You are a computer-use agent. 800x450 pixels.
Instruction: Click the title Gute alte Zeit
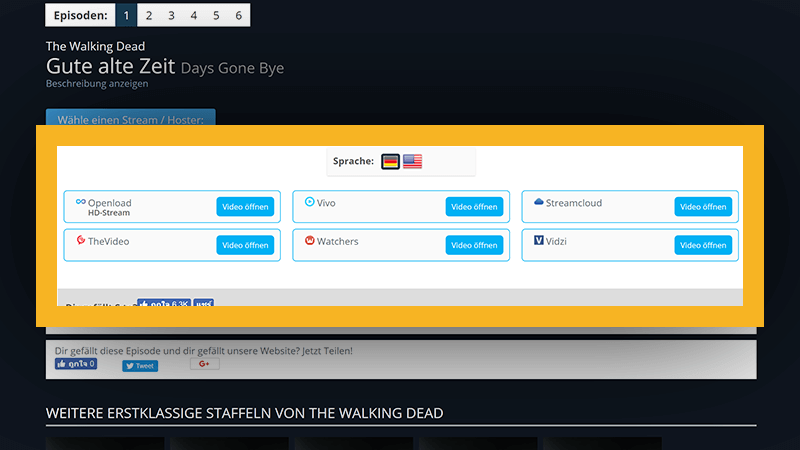[110, 66]
